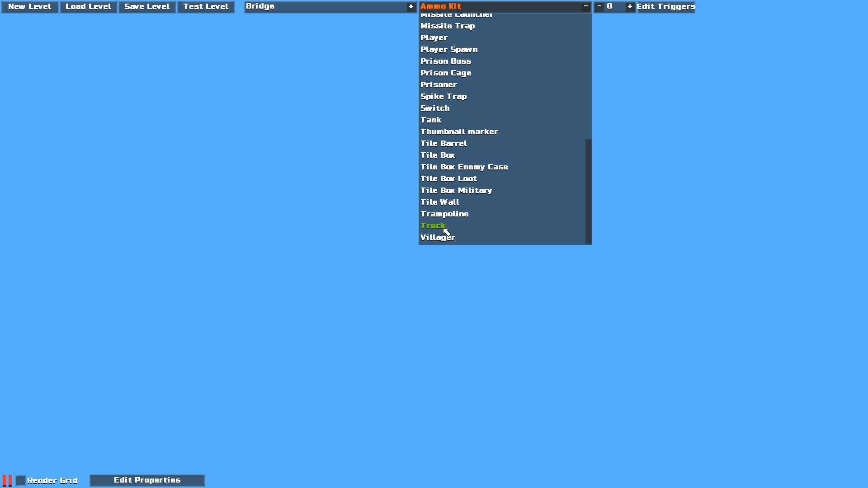Select Prison Boss from entity list

pos(446,61)
